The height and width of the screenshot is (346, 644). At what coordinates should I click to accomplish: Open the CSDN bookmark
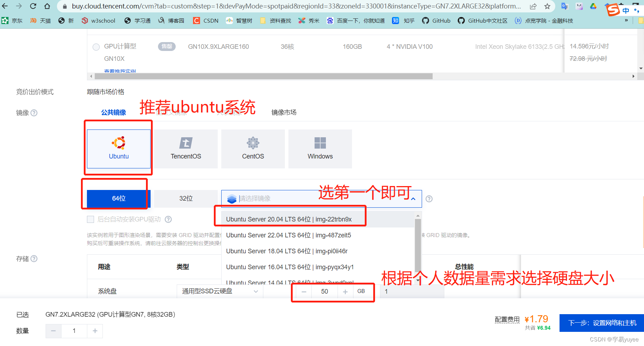pyautogui.click(x=206, y=21)
